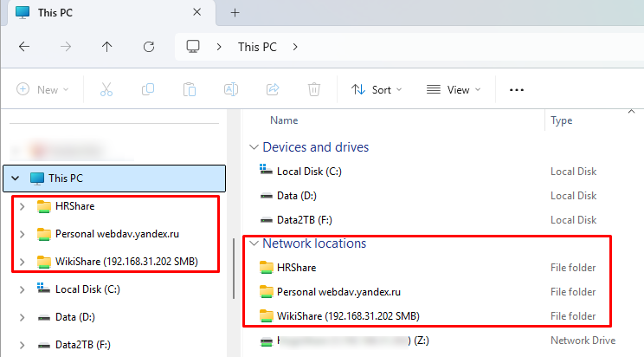Open the See more ellipsis menu
The height and width of the screenshot is (357, 644).
[516, 89]
